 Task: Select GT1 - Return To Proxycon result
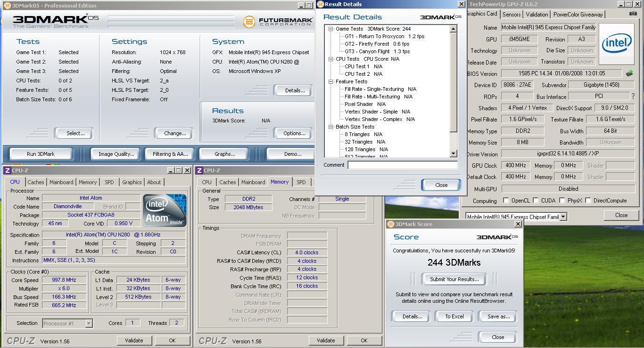(384, 36)
